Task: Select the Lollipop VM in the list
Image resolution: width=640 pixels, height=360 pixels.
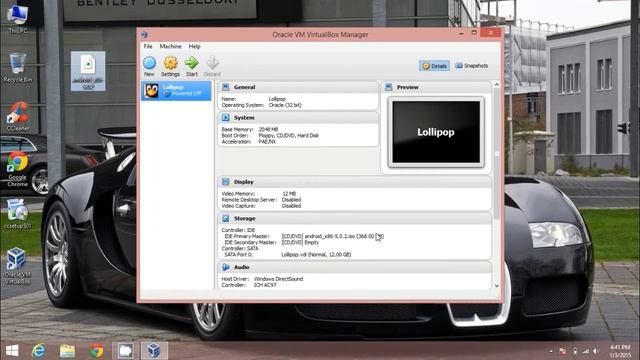Action: tap(176, 91)
